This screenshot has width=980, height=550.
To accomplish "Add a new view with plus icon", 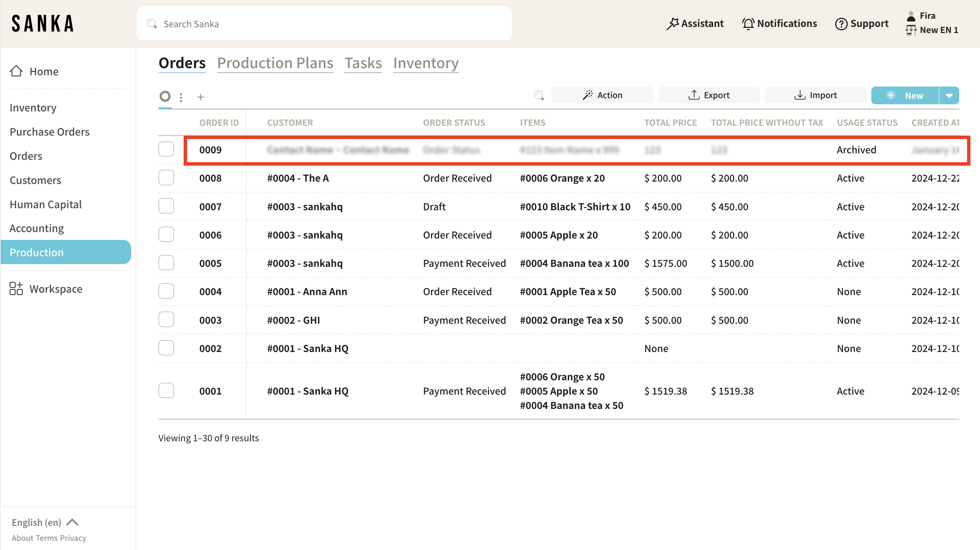I will 200,97.
